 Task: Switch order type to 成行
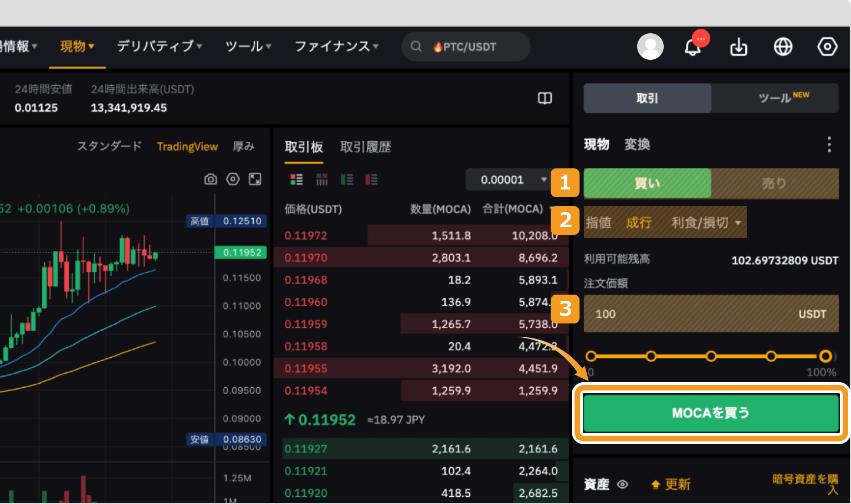click(639, 223)
